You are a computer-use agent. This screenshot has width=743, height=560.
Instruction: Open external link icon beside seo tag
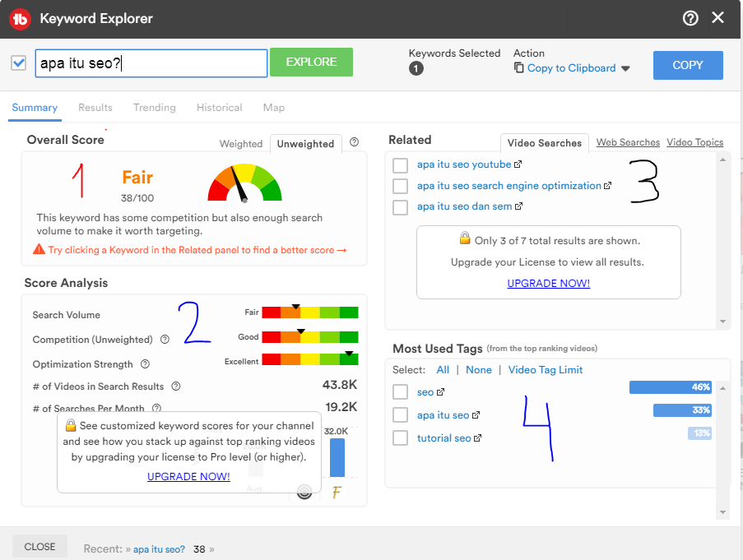[x=441, y=392]
